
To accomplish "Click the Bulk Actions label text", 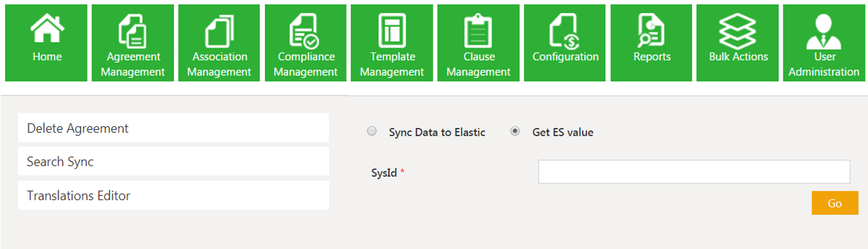I will point(738,57).
